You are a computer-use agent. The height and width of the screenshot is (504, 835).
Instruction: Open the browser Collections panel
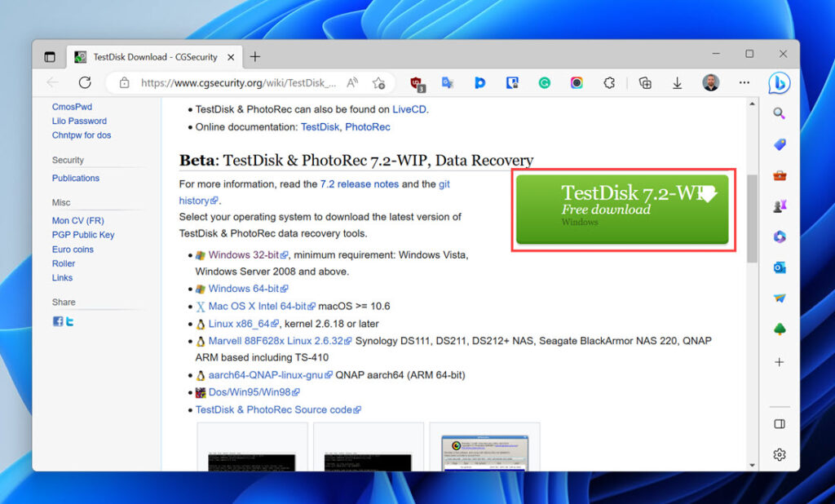(644, 82)
